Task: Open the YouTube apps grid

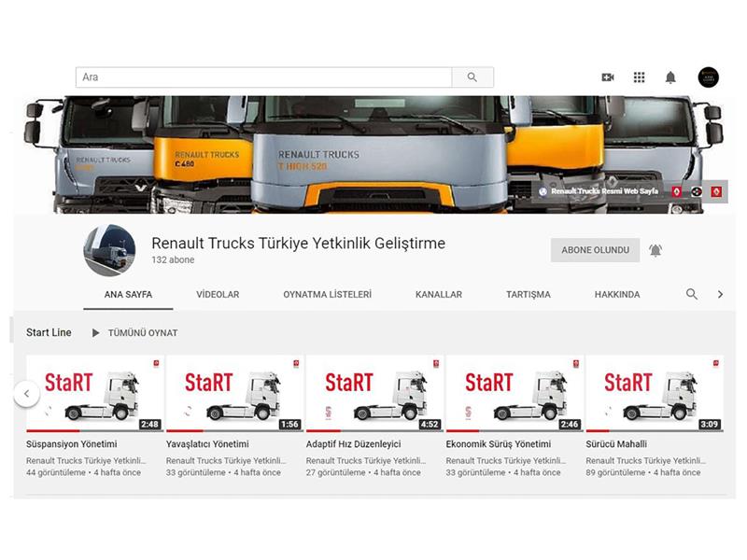Action: click(x=639, y=77)
